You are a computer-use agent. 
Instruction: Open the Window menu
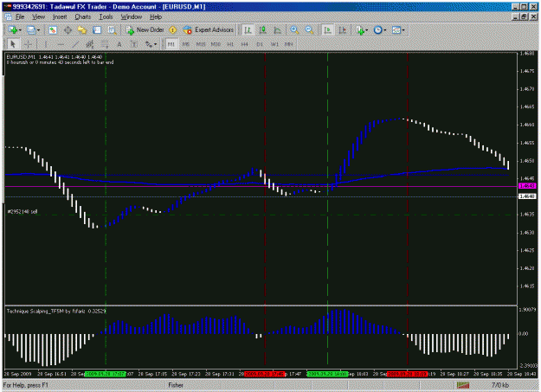[132, 16]
